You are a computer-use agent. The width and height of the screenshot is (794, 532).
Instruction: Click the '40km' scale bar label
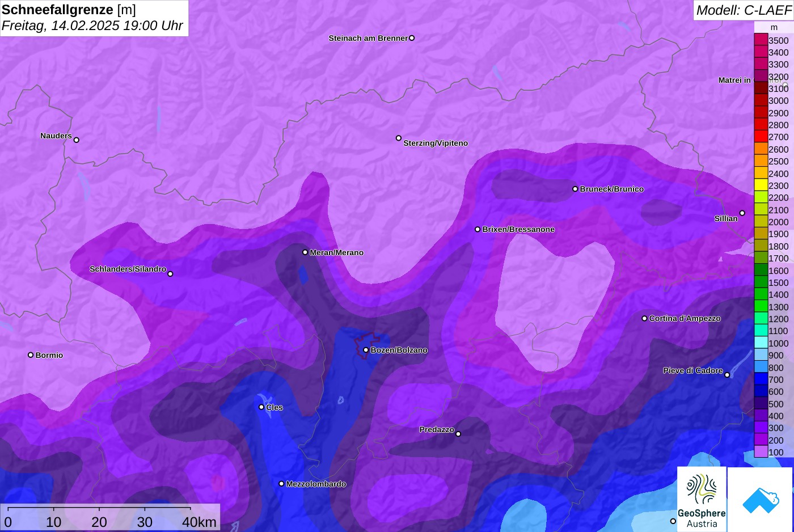(199, 522)
